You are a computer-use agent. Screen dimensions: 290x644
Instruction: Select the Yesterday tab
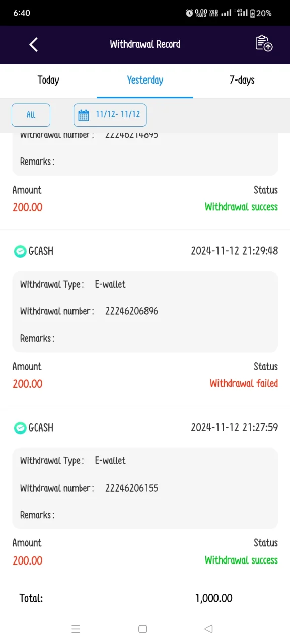pyautogui.click(x=145, y=80)
